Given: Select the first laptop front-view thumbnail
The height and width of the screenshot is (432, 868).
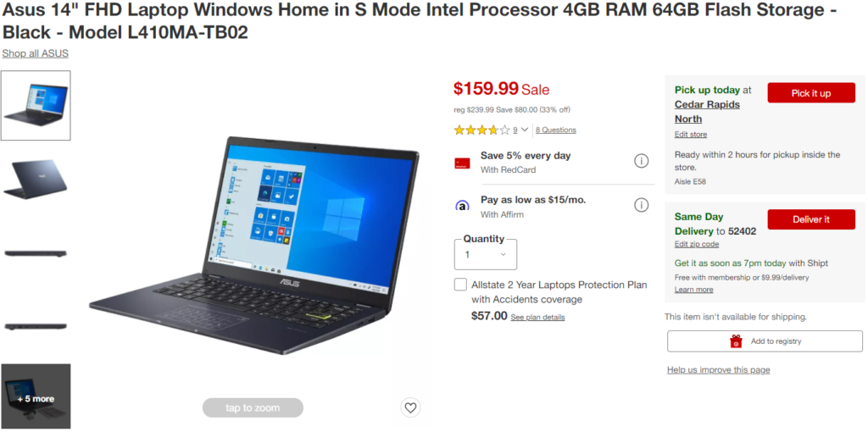Looking at the screenshot, I should (36, 105).
